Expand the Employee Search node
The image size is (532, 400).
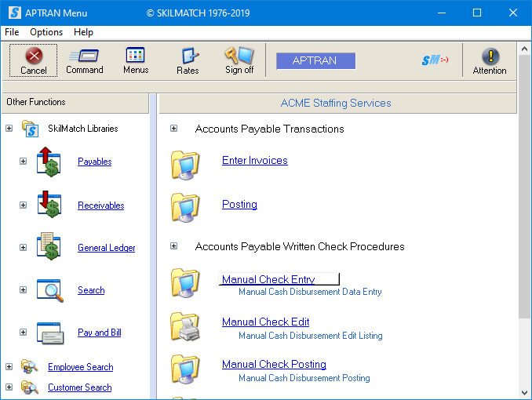point(9,367)
